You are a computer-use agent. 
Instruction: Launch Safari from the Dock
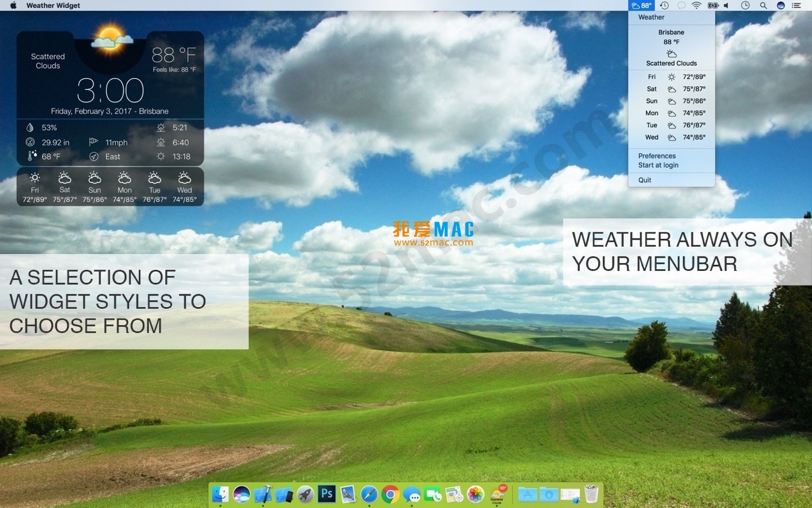pyautogui.click(x=369, y=494)
